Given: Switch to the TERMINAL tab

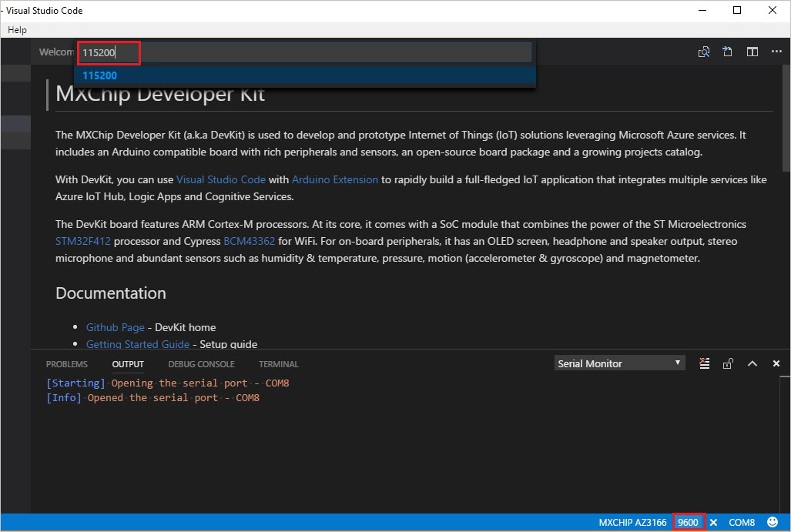Looking at the screenshot, I should (279, 364).
